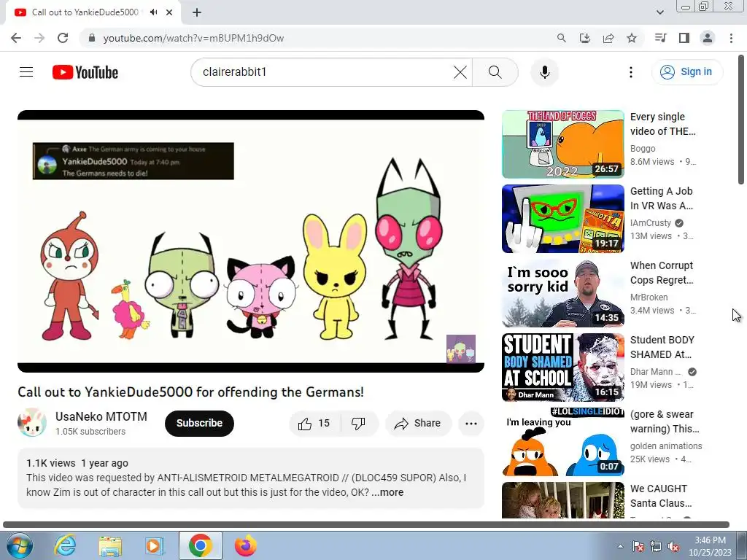
Task: Click the horizontal page scrollbar
Action: coord(366,524)
